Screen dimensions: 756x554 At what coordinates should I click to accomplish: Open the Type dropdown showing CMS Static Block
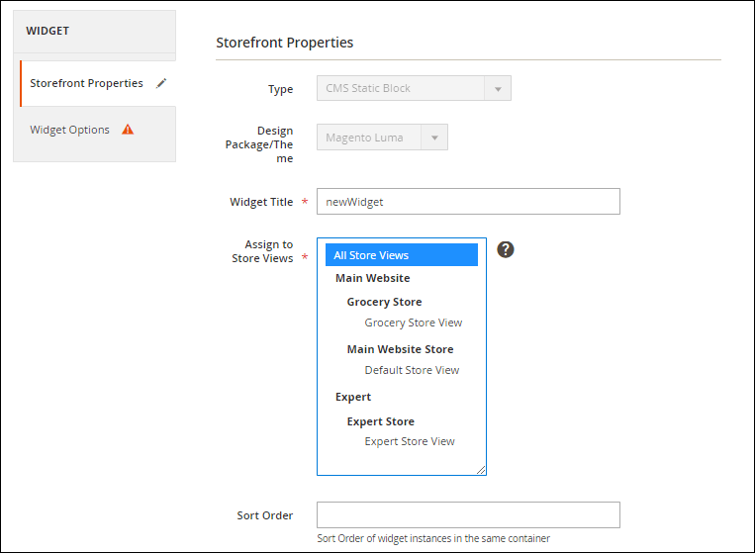pos(414,88)
